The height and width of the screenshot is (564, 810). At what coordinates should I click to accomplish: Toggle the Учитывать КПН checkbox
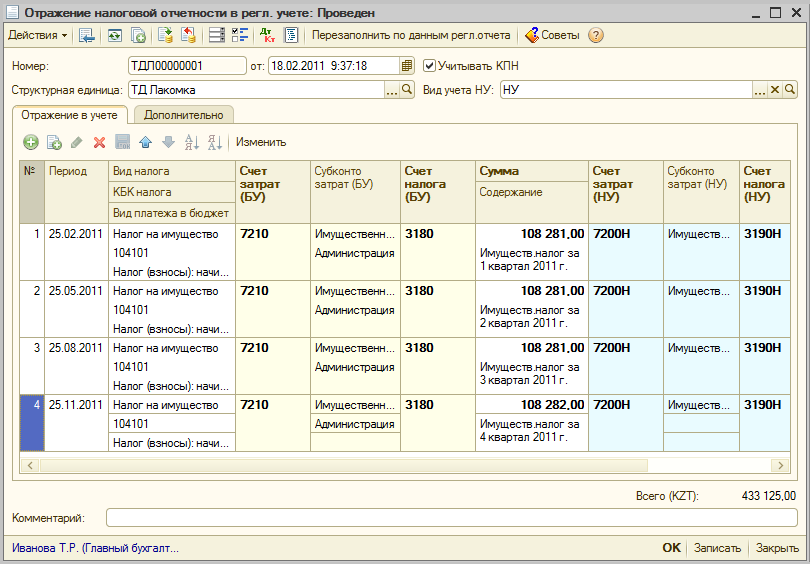(x=430, y=66)
